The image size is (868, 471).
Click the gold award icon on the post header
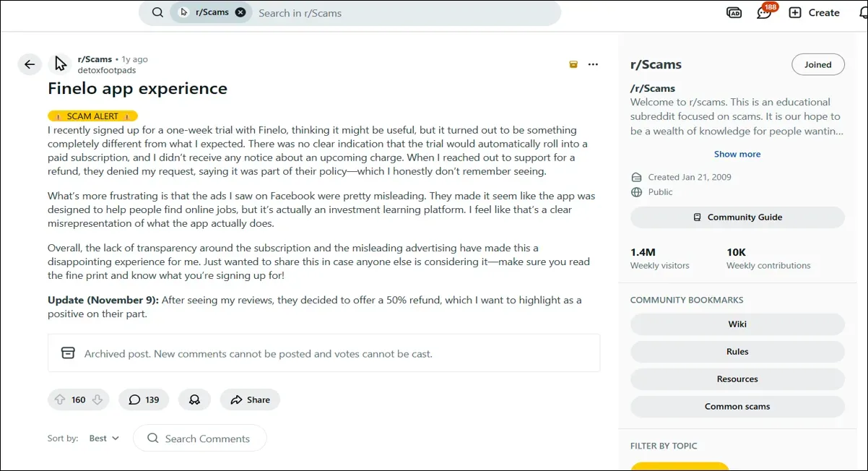tap(573, 64)
